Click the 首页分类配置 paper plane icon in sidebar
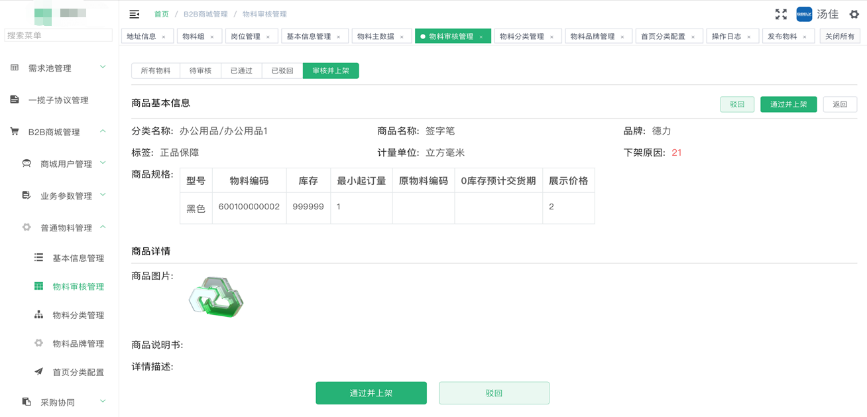Image resolution: width=867 pixels, height=417 pixels. click(x=39, y=372)
